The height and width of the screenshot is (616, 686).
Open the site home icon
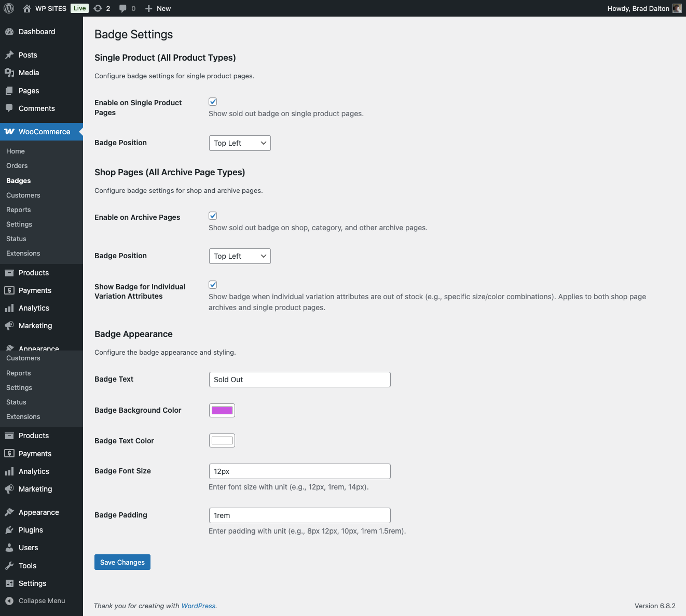click(27, 8)
